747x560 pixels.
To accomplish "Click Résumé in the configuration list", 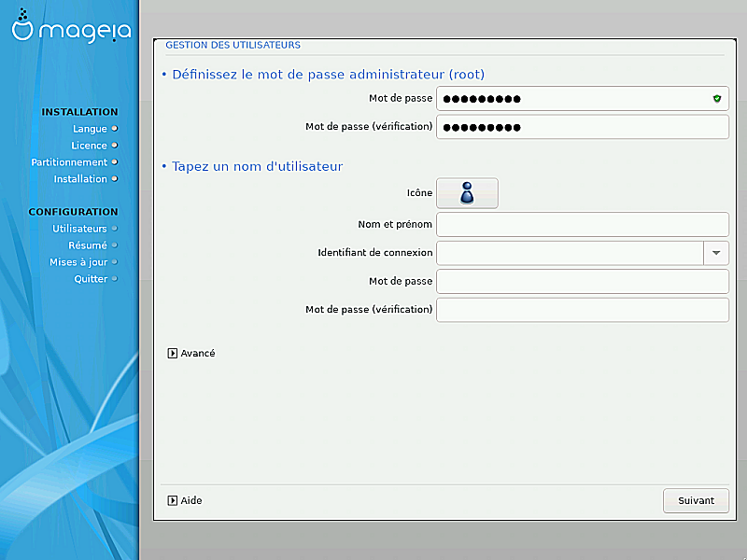I will coord(88,245).
